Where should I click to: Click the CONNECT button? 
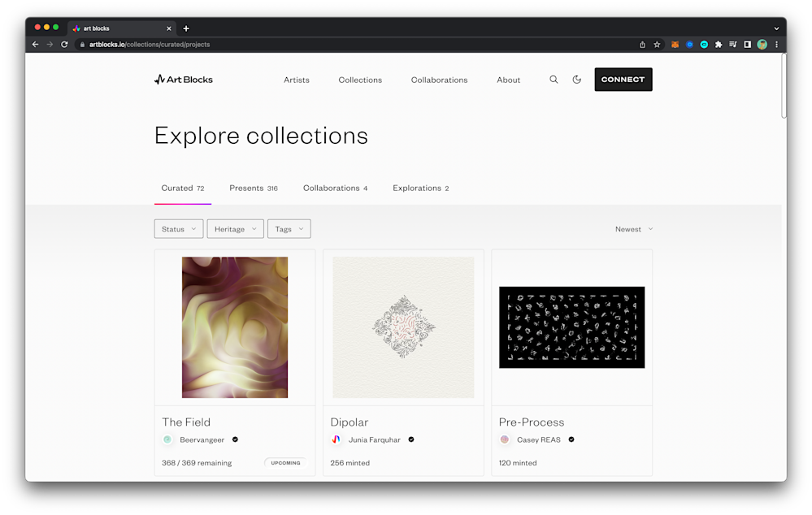point(623,79)
